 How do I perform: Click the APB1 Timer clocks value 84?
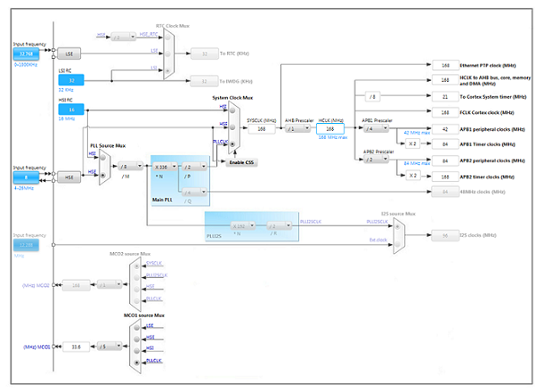445,144
